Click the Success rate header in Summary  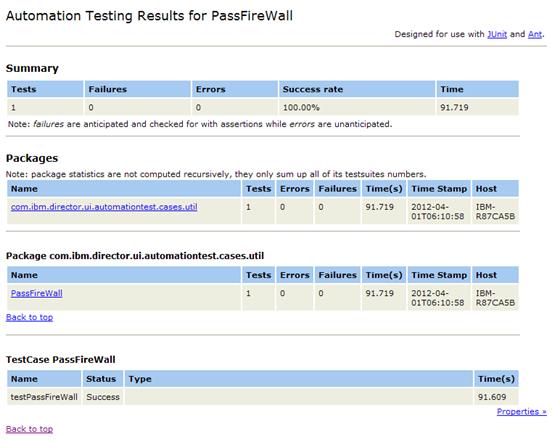pos(357,89)
